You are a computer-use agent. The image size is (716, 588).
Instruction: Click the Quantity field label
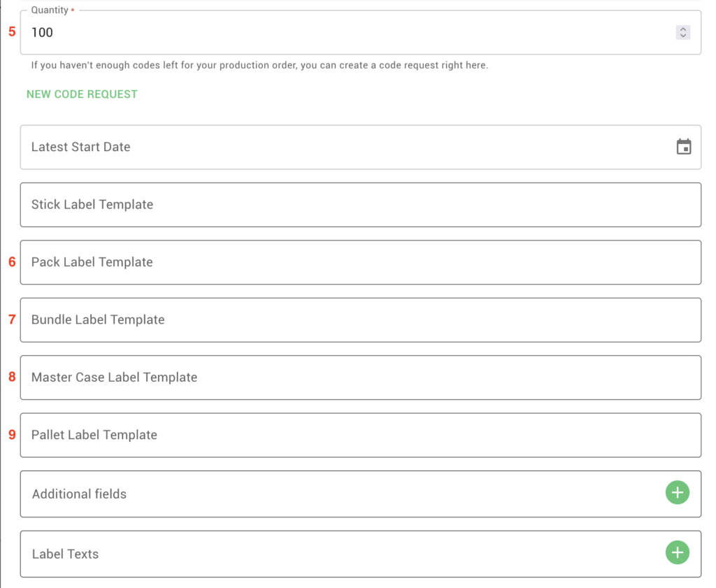click(x=50, y=10)
